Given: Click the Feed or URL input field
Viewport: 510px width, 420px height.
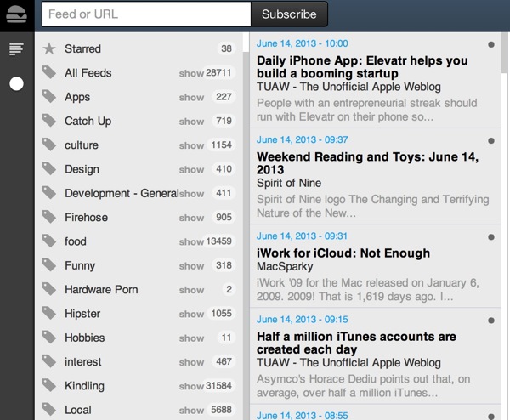Looking at the screenshot, I should (x=146, y=14).
